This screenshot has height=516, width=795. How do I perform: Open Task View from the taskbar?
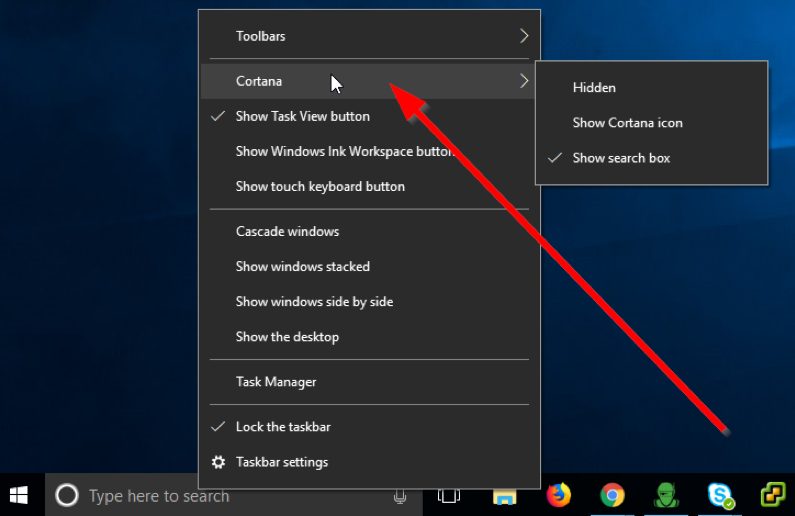click(x=449, y=495)
